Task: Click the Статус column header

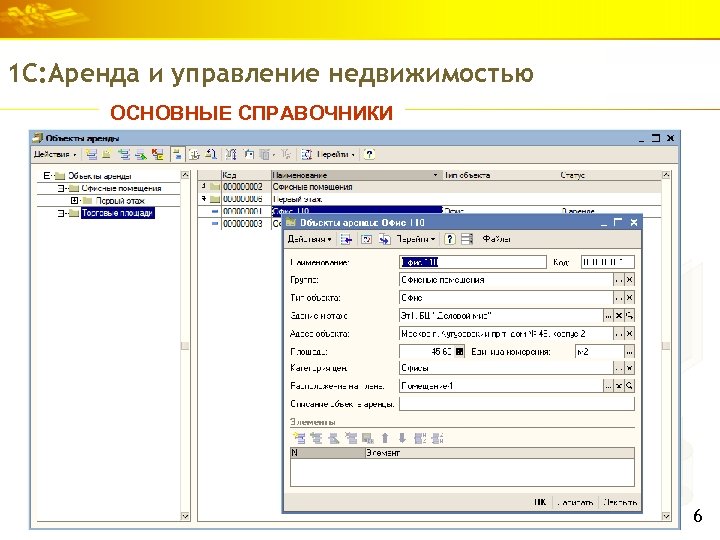Action: 609,175
